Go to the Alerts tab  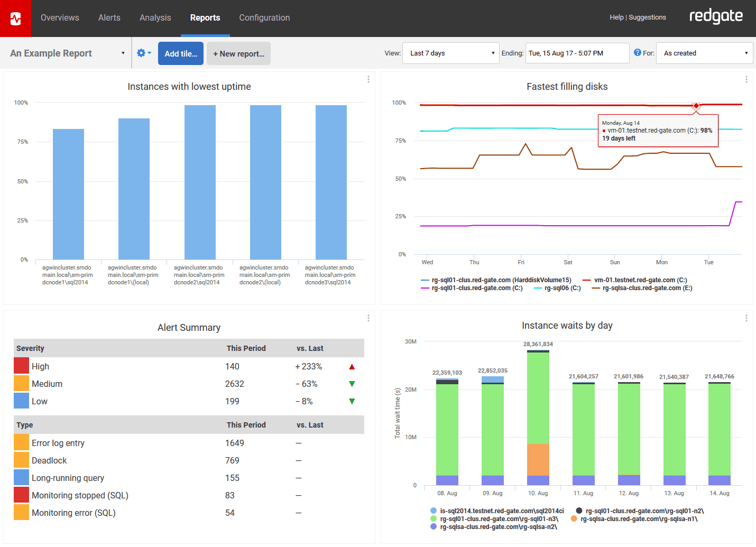[109, 18]
